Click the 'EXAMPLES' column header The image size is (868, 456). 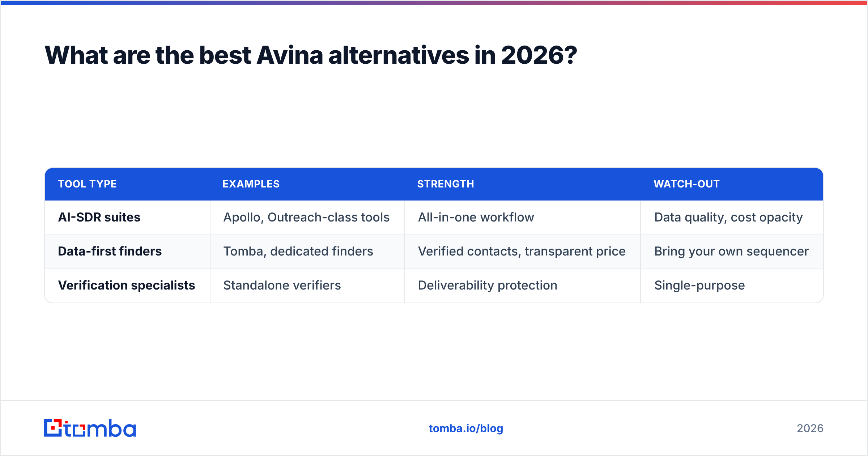pos(251,184)
